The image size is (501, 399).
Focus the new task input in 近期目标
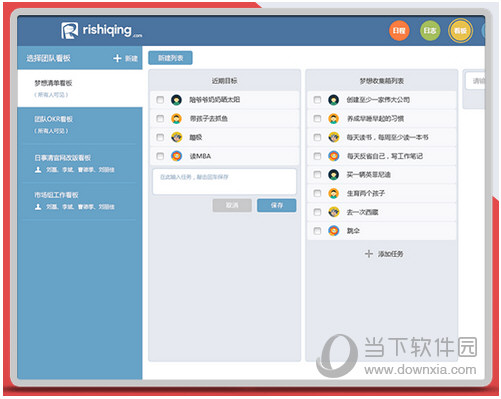[x=224, y=182]
